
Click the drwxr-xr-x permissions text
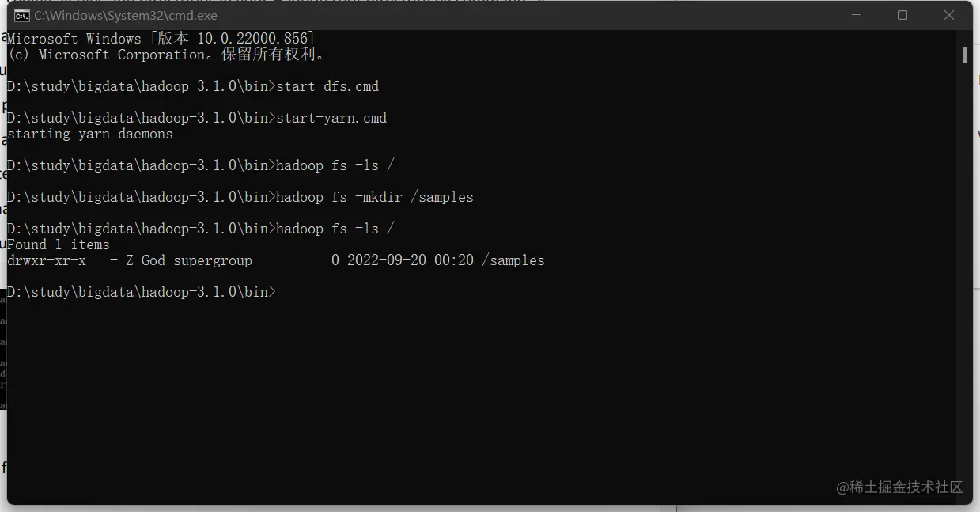click(47, 260)
